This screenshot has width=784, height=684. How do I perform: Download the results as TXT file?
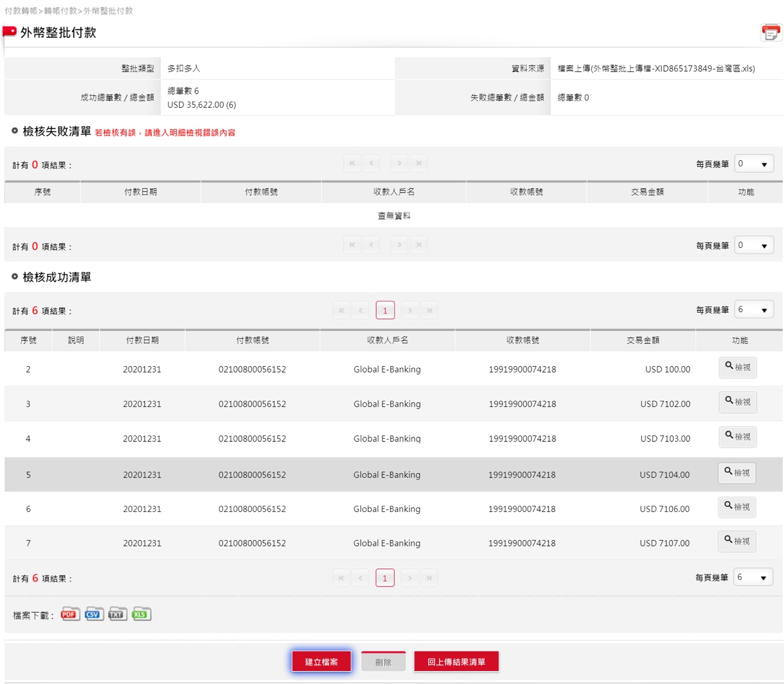[x=117, y=615]
